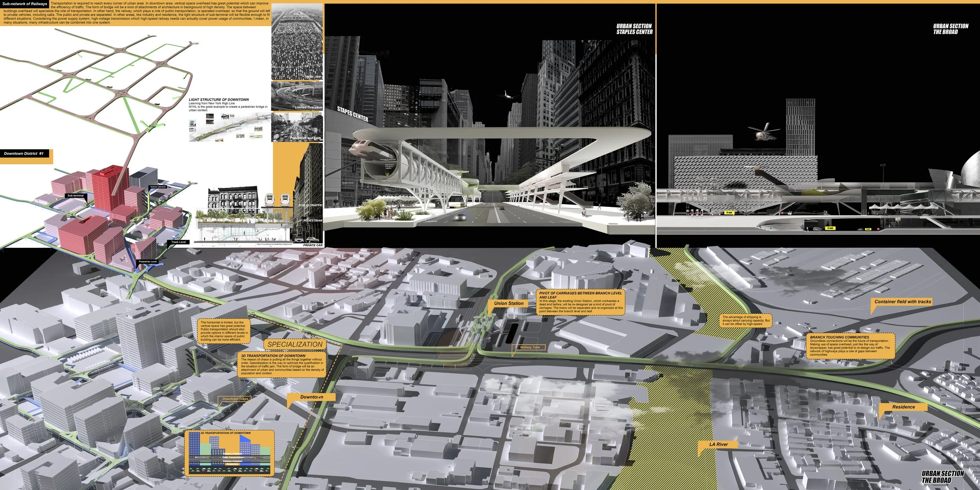Click the Residence callout label
Screen dimensions: 980x490
coord(903,407)
